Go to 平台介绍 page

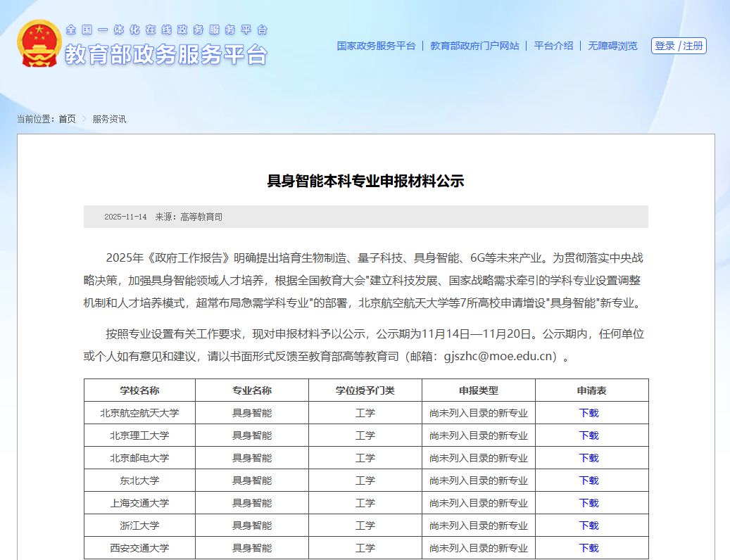click(553, 46)
